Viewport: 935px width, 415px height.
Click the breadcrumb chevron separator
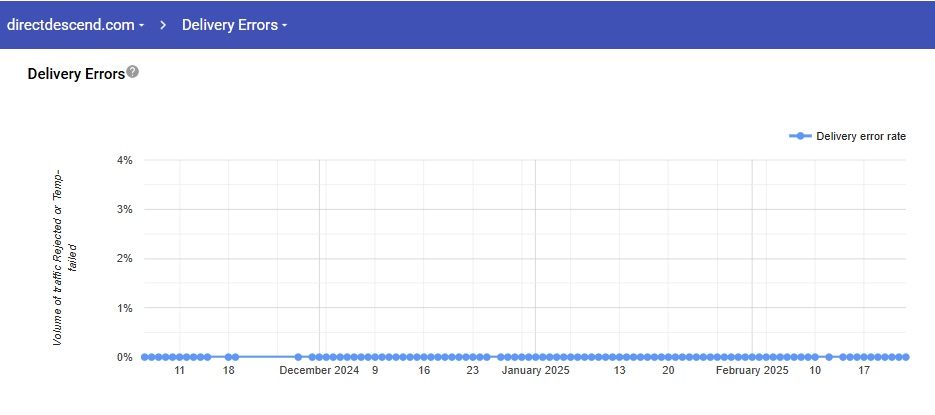pos(162,25)
